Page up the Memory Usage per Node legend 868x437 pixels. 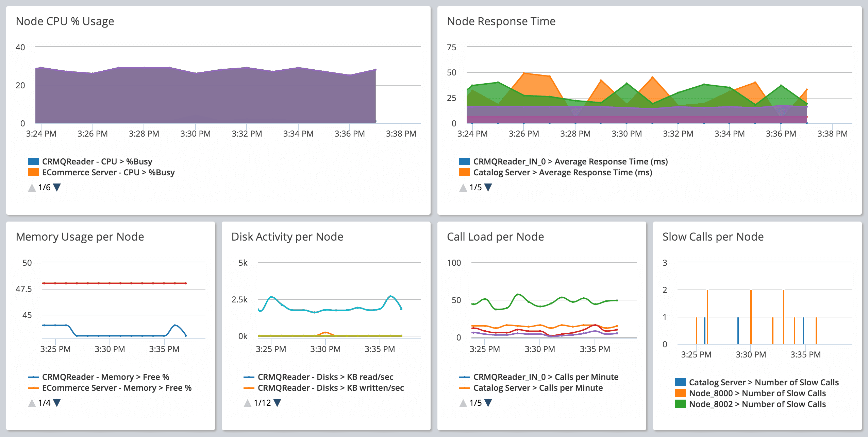[x=32, y=403]
